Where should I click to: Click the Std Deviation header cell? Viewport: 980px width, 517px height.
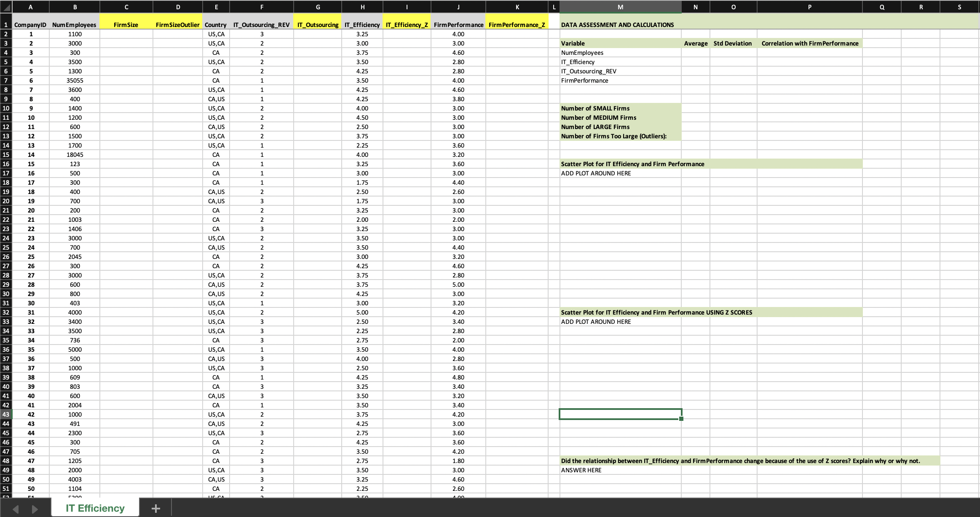733,43
